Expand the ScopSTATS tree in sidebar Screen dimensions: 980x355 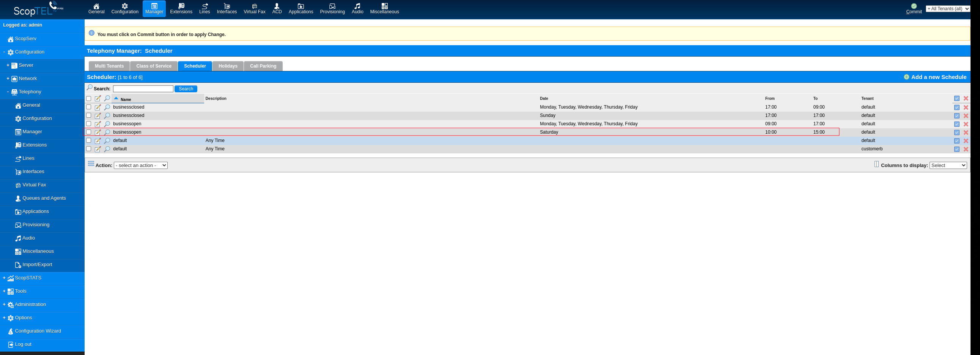coord(4,278)
